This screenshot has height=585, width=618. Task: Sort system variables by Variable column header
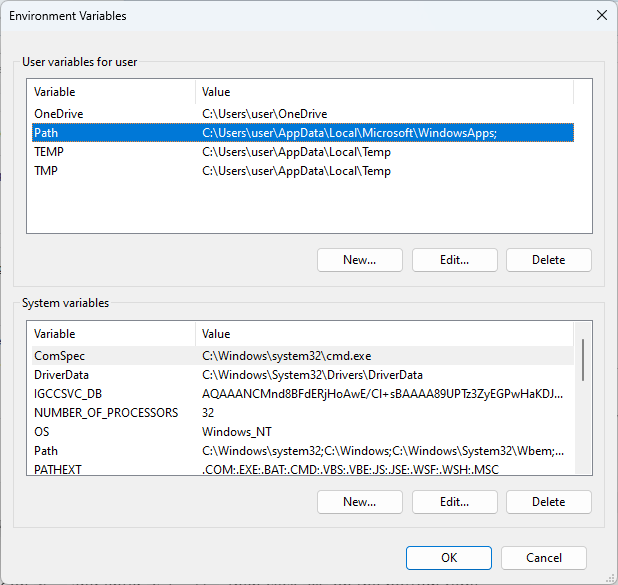click(x=114, y=334)
